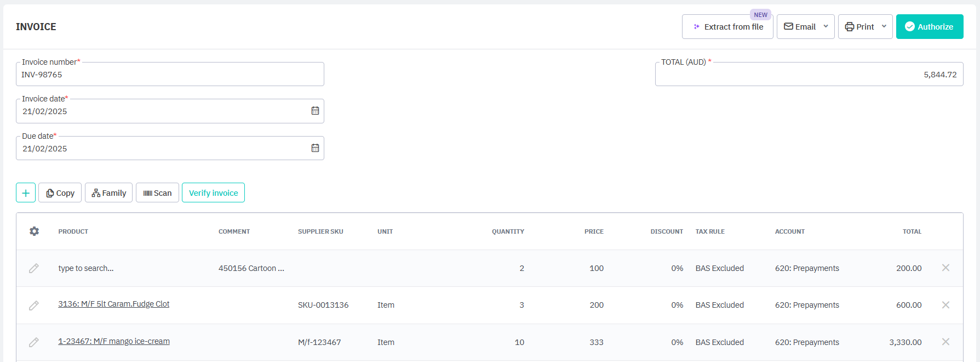Image resolution: width=980 pixels, height=362 pixels.
Task: Click the Family button
Action: pyautogui.click(x=108, y=193)
